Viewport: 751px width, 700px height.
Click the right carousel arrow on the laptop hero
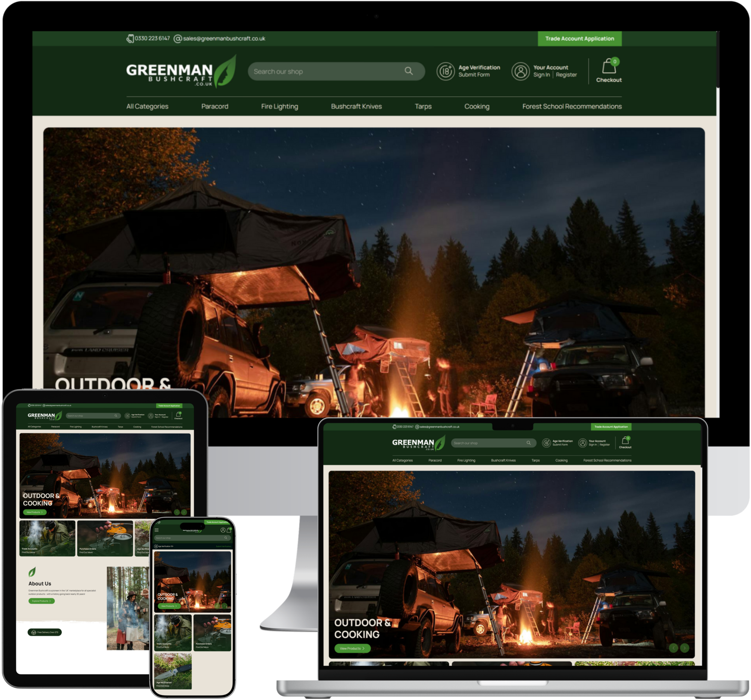(685, 648)
